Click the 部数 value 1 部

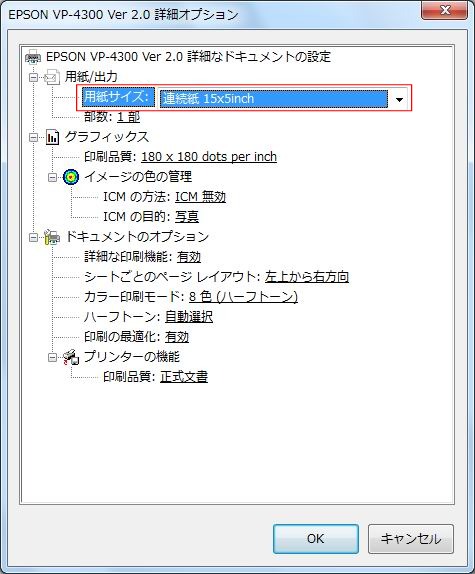pyautogui.click(x=128, y=117)
